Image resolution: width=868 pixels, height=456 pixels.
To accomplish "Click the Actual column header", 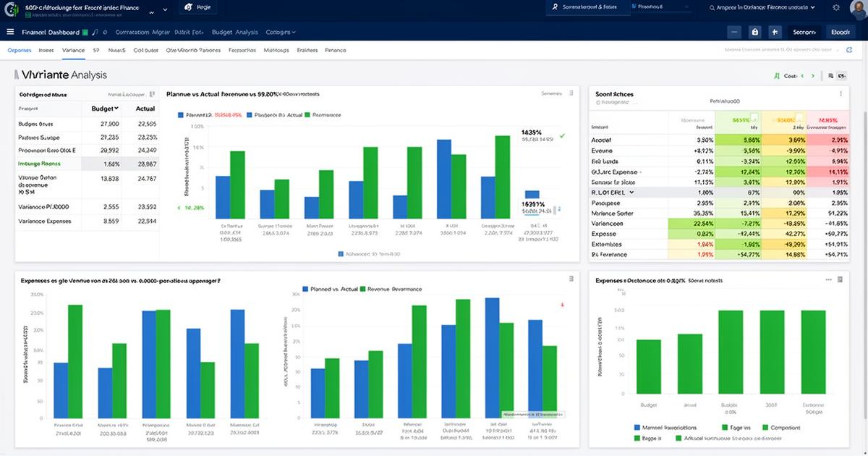I will (145, 109).
